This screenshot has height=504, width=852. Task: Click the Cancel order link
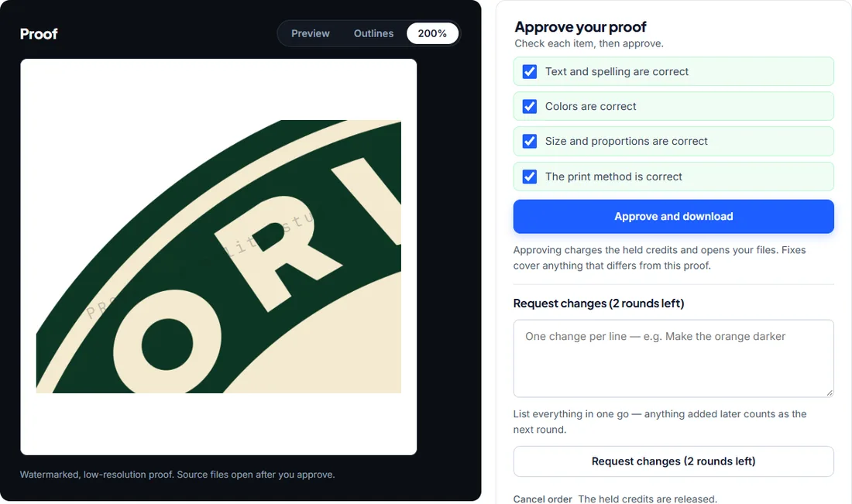(542, 499)
